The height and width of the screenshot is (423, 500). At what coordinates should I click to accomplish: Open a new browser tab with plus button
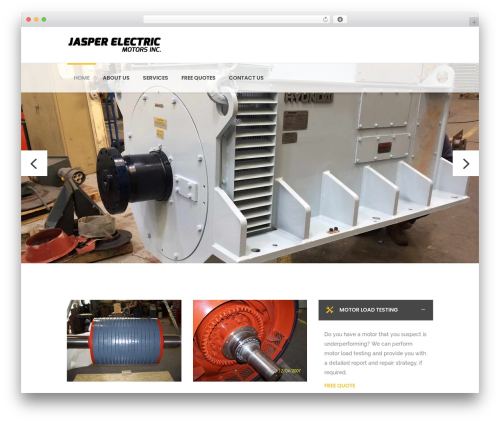[474, 22]
